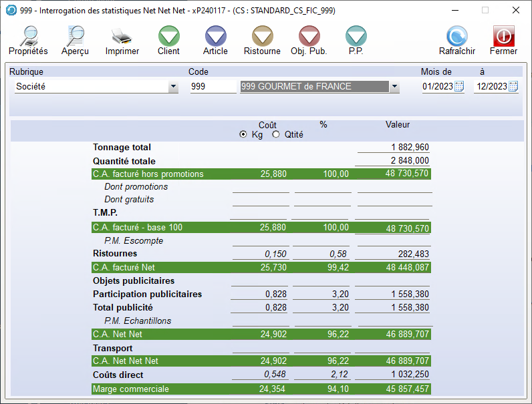Open the Propriétés toolbar icon
The width and height of the screenshot is (532, 404).
(x=28, y=37)
